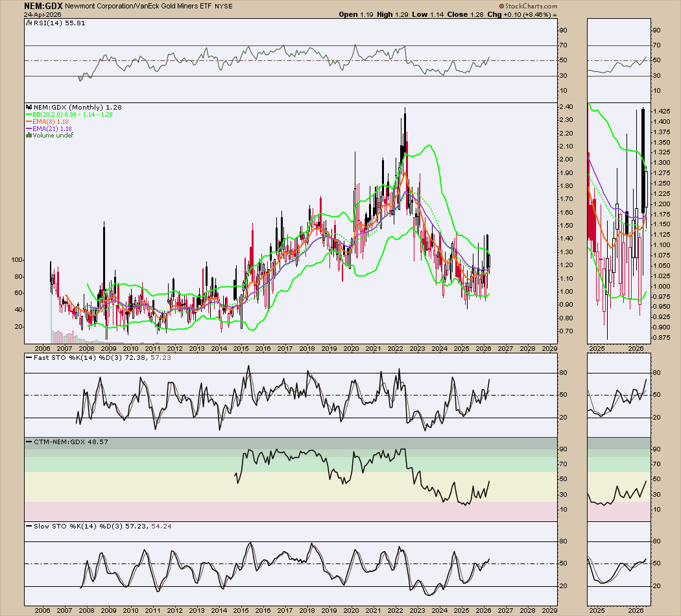This screenshot has width=681, height=616.
Task: Click the 2019 label on bottom Slow STO time axis
Action: [329, 610]
